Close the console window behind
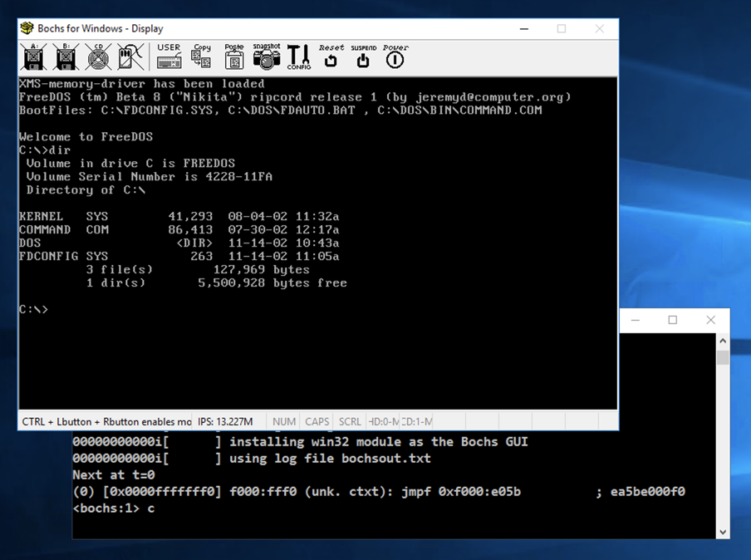Image resolution: width=751 pixels, height=560 pixels. 711,320
